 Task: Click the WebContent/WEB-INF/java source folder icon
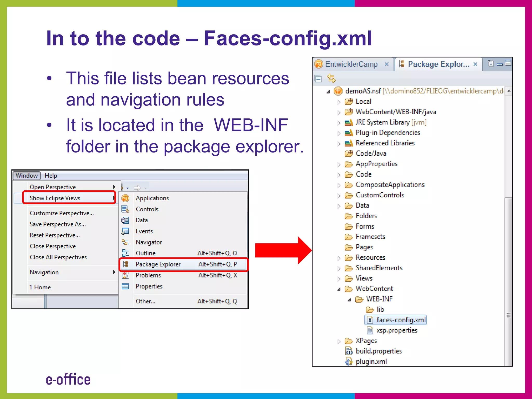(349, 112)
